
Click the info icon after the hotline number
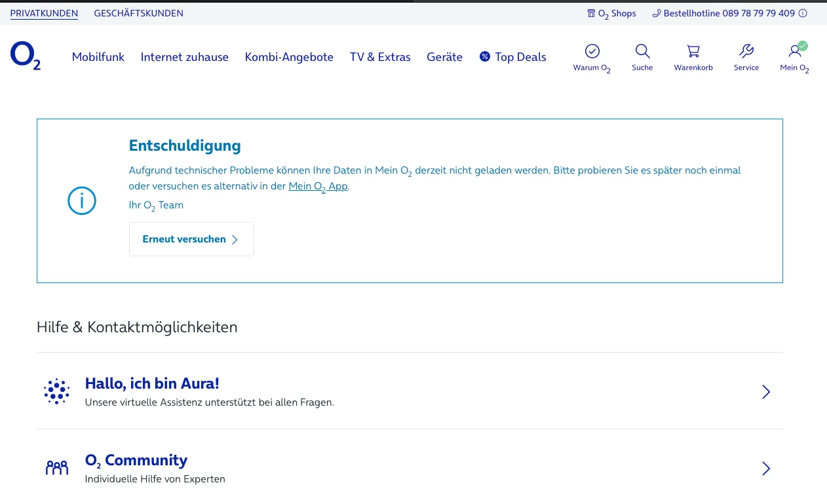(x=803, y=13)
